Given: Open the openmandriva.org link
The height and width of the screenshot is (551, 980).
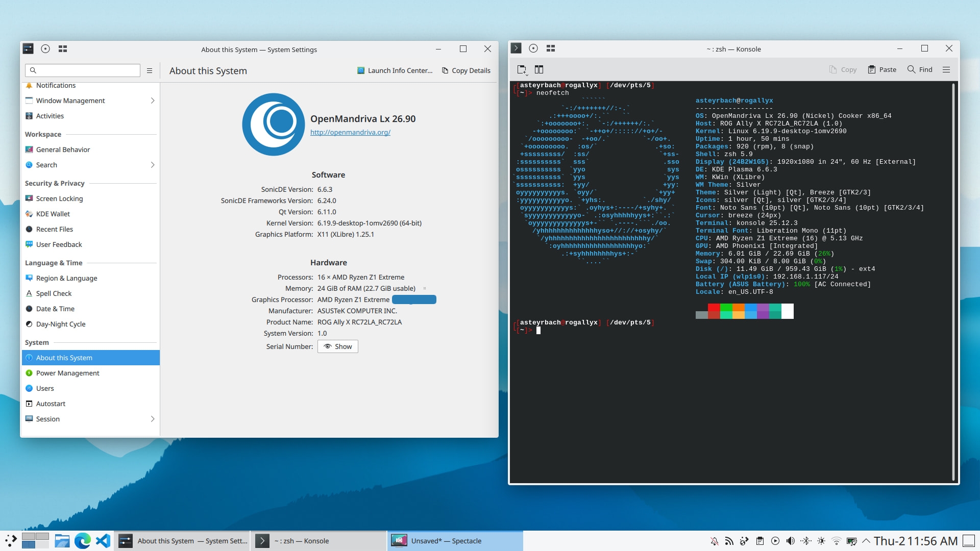Looking at the screenshot, I should coord(350,133).
